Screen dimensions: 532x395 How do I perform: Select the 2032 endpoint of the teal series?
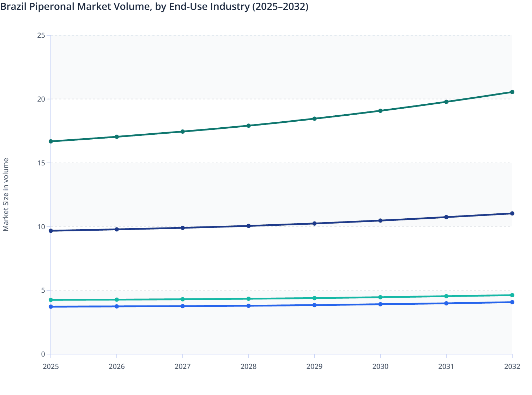click(x=512, y=92)
